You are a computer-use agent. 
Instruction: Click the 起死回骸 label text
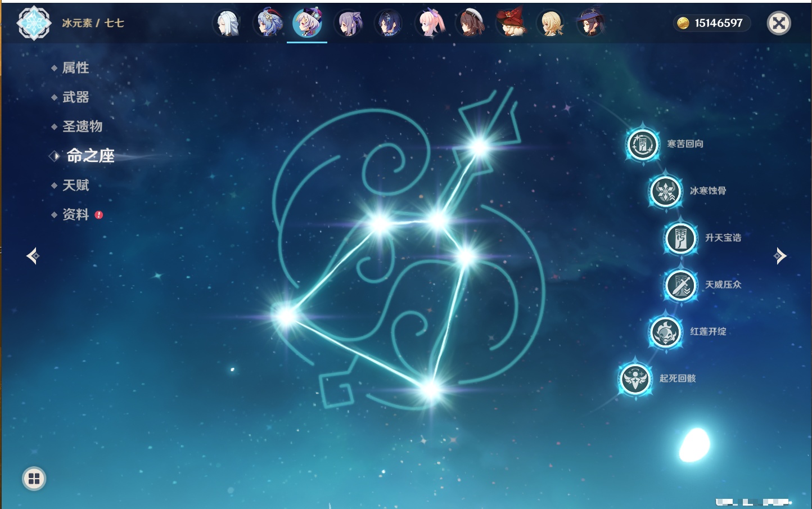(x=678, y=379)
